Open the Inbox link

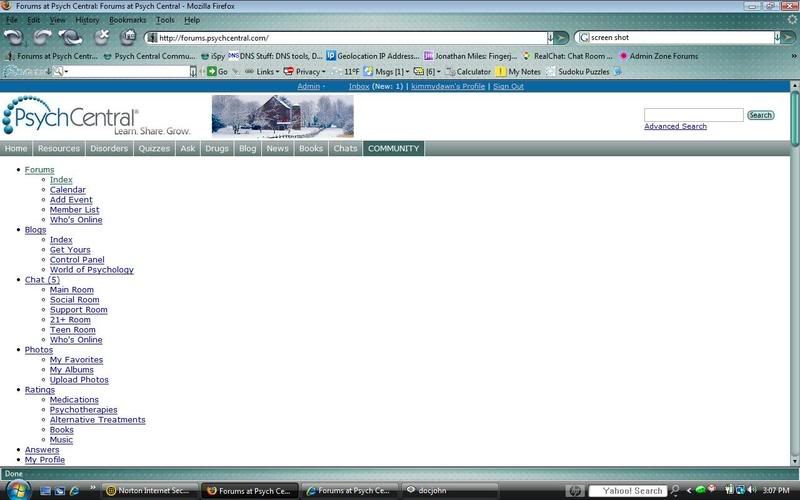[359, 86]
